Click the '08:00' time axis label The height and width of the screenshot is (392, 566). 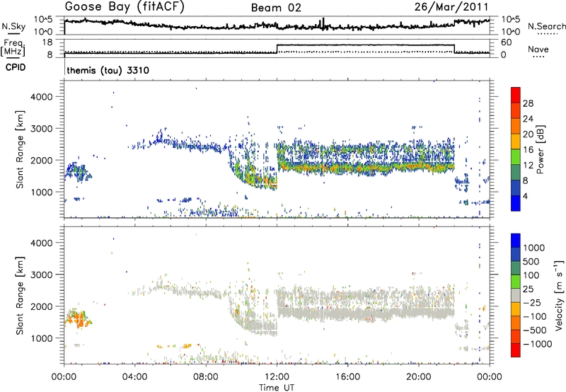point(206,377)
